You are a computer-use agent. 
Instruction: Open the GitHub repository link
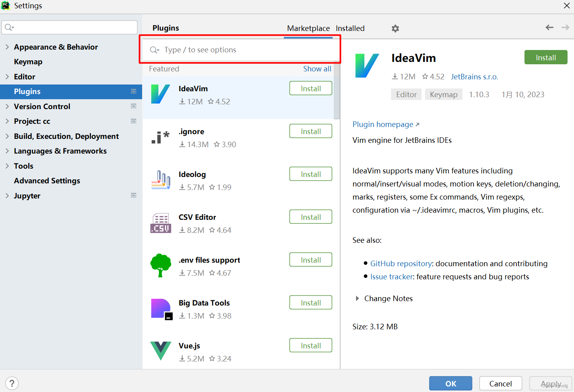click(401, 263)
